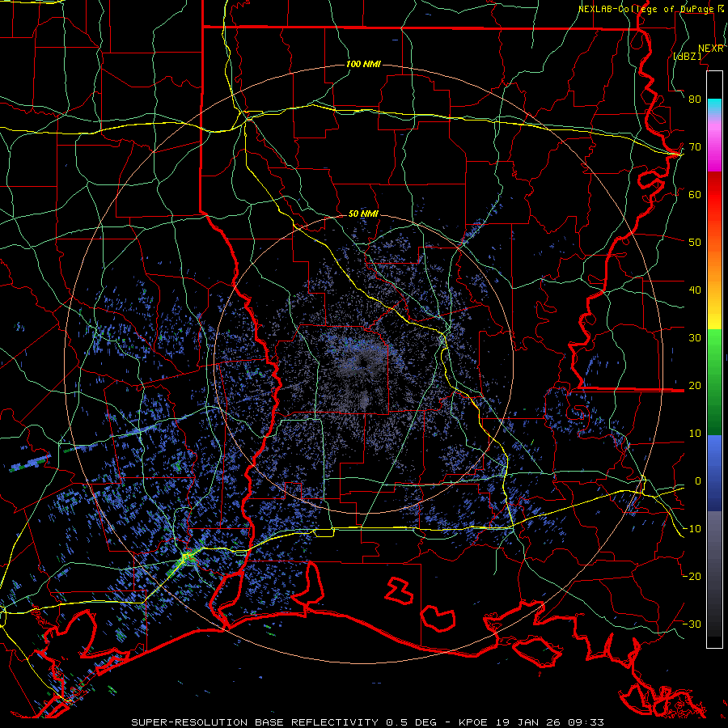Click the 70 value on the dBZ scale

(x=695, y=147)
